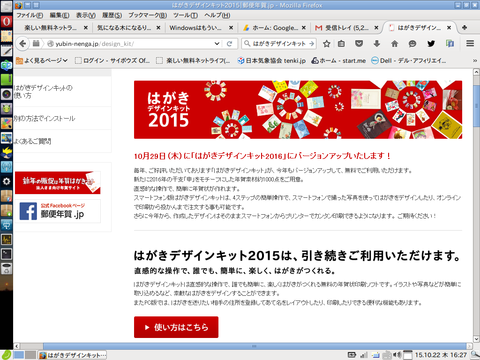Click the Twitter bird toolbar icon
The image size is (480, 360).
pyautogui.click(x=431, y=44)
